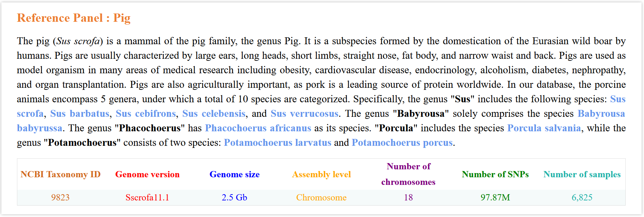This screenshot has height=217, width=644.
Task: Click the Sscrofa11.1 genome version cell
Action: pyautogui.click(x=147, y=197)
